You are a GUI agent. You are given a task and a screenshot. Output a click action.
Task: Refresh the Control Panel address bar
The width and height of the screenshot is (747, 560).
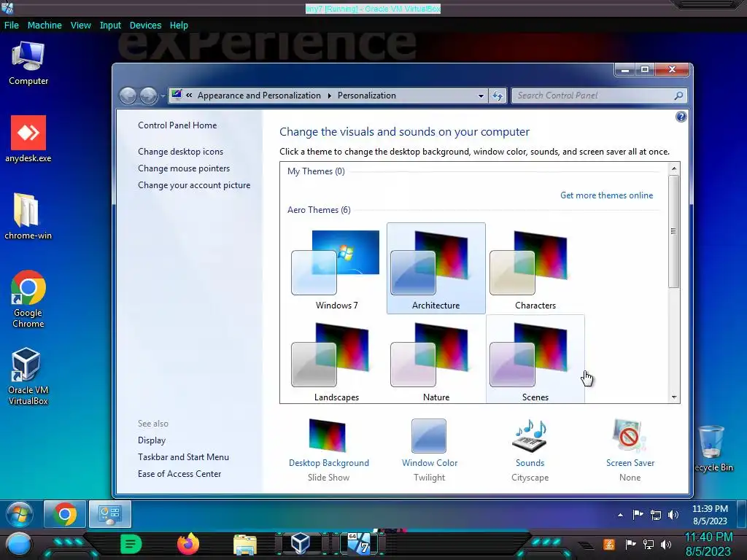point(498,96)
